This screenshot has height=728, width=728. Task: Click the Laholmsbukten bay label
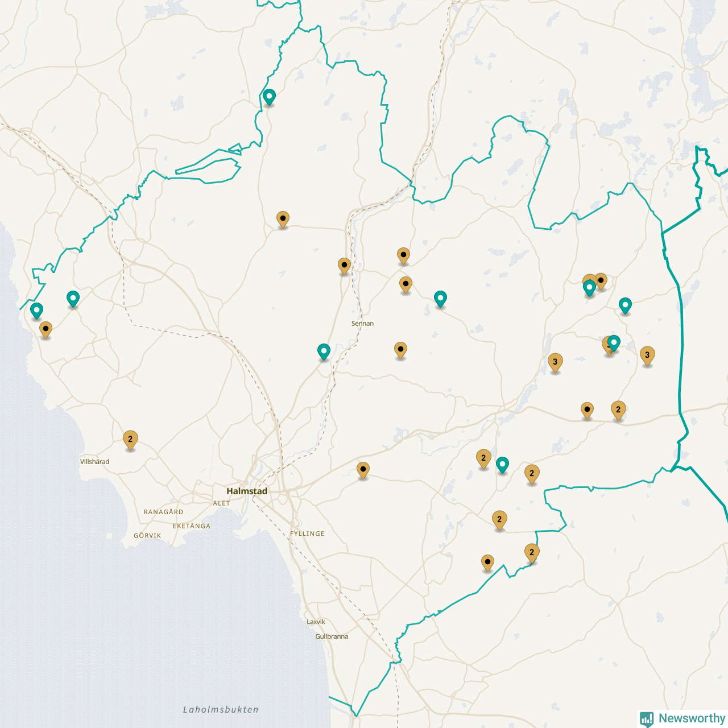[221, 710]
